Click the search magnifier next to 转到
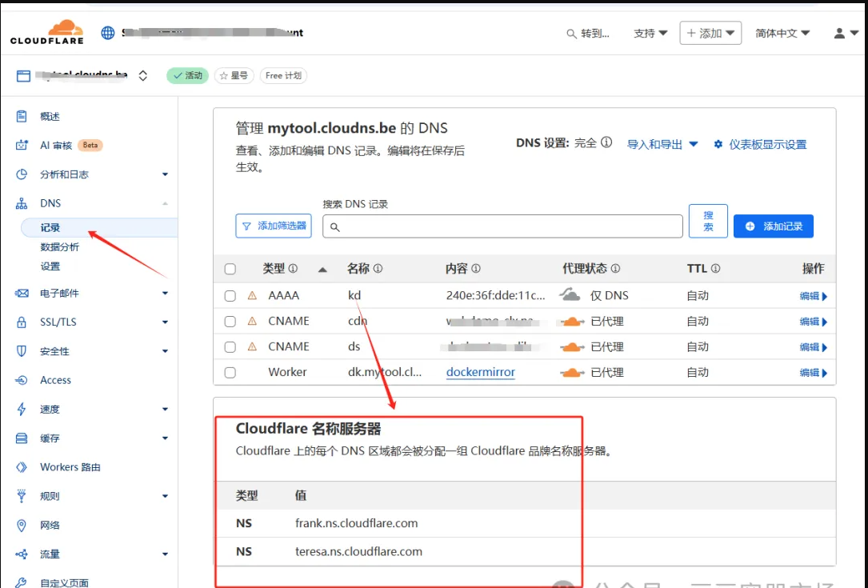Viewport: 868px width, 588px height. click(571, 34)
